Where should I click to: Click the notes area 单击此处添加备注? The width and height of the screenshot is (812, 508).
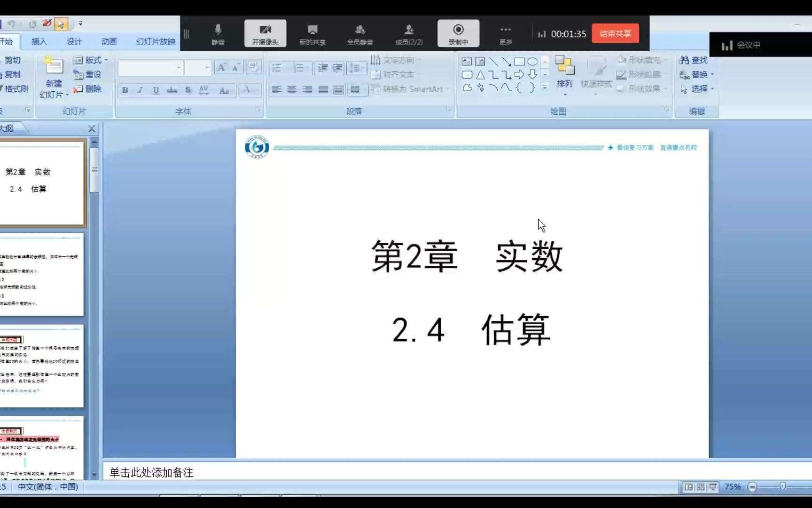[151, 473]
